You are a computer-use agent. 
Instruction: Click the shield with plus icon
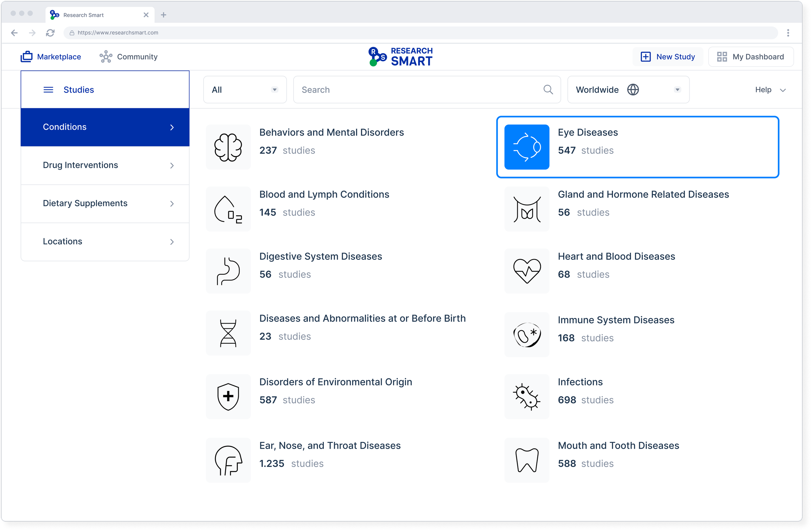click(x=228, y=397)
